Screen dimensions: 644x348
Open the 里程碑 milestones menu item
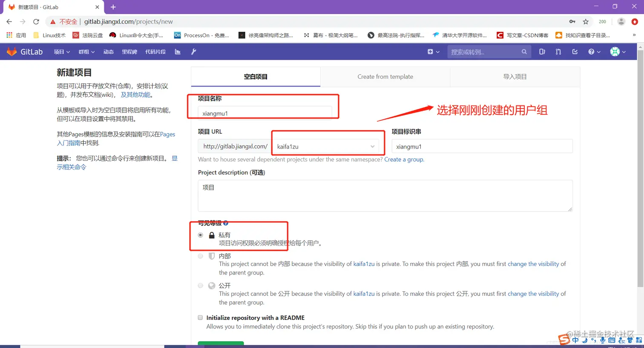tap(129, 51)
